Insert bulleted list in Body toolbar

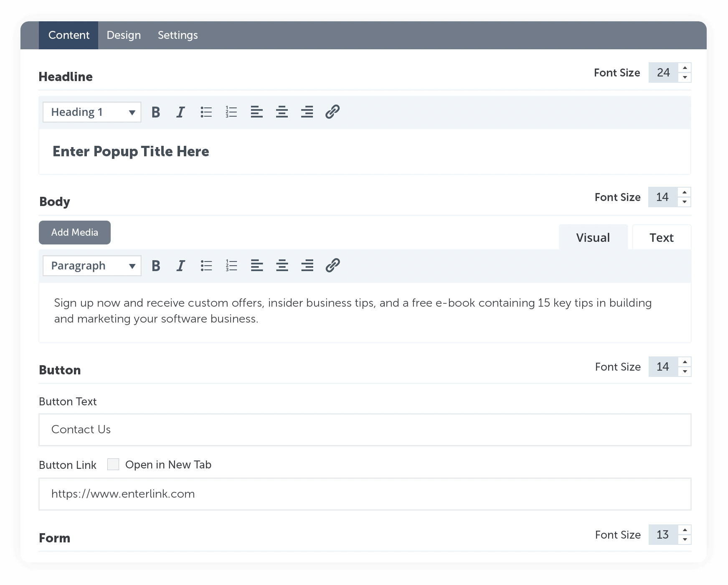[x=206, y=266]
